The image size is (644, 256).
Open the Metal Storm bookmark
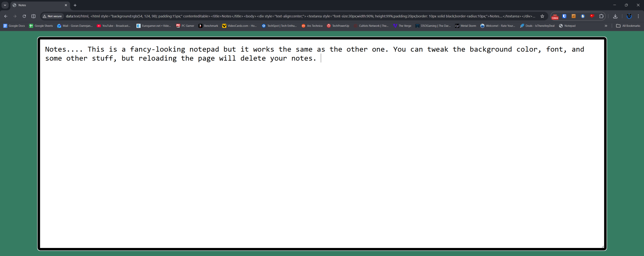(x=466, y=26)
